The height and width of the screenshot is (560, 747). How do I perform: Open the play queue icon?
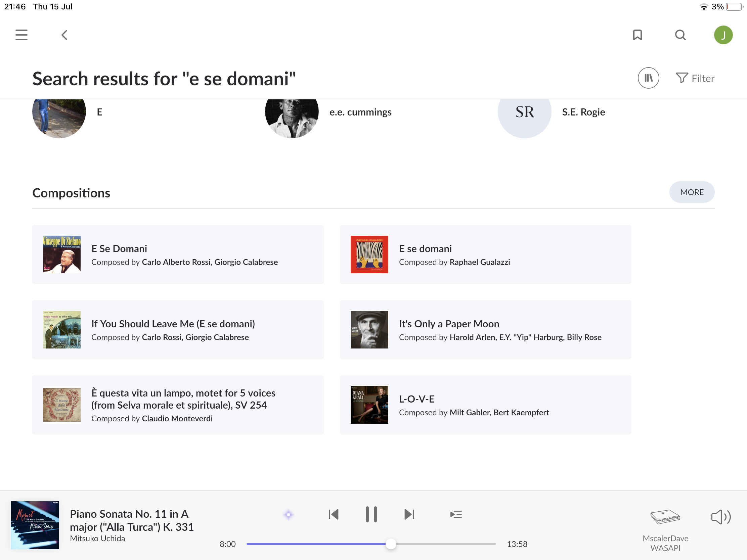pos(455,514)
